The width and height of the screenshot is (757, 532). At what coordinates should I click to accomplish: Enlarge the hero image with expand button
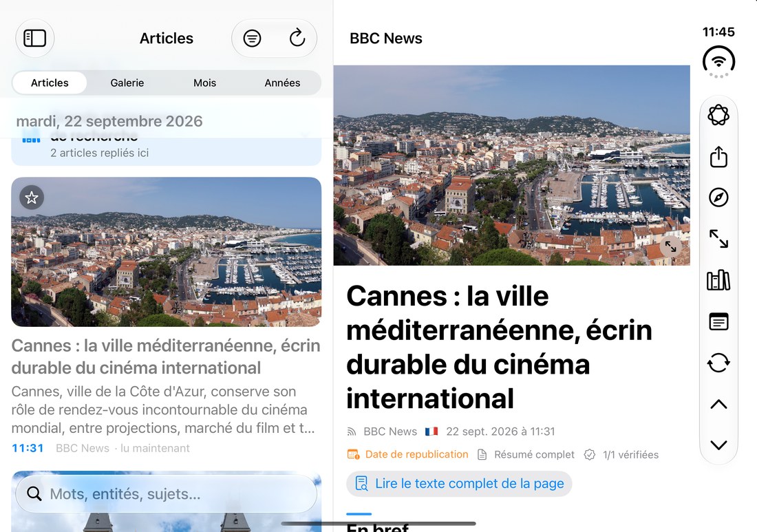(670, 246)
